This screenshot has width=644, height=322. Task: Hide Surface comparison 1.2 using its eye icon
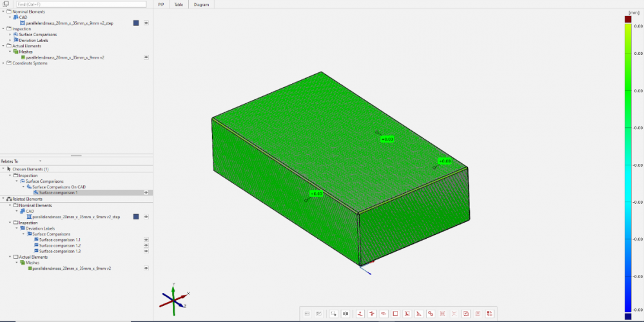tap(146, 245)
